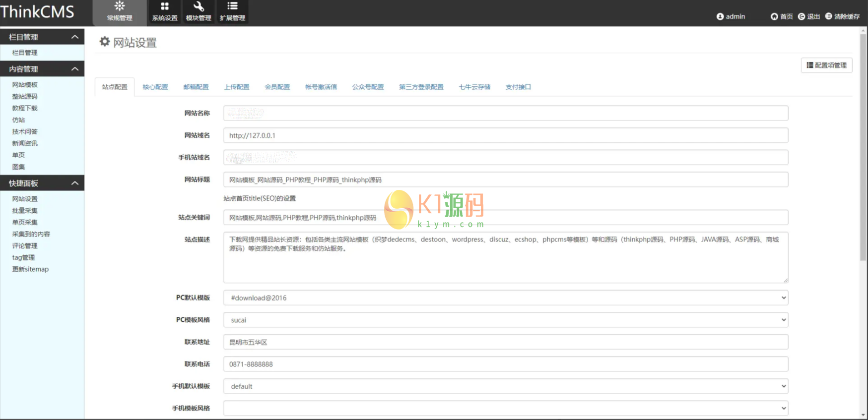The image size is (868, 420).
Task: Clear cache with 清除缓存 icon
Action: tap(828, 16)
